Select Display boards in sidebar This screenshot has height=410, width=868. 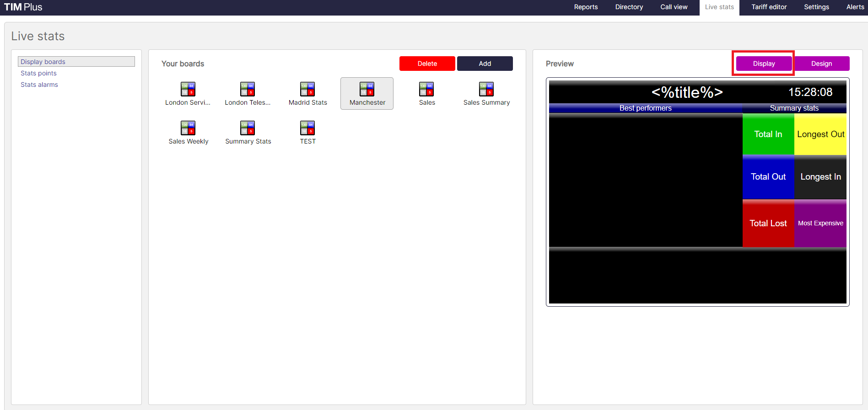[x=76, y=62]
